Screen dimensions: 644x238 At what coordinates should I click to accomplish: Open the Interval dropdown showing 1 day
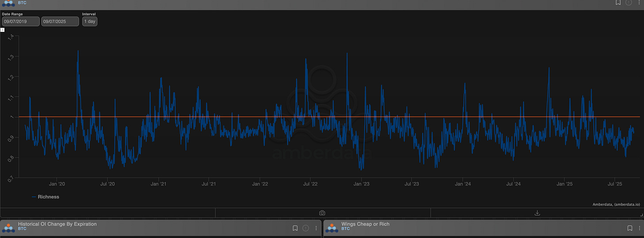[x=90, y=21]
